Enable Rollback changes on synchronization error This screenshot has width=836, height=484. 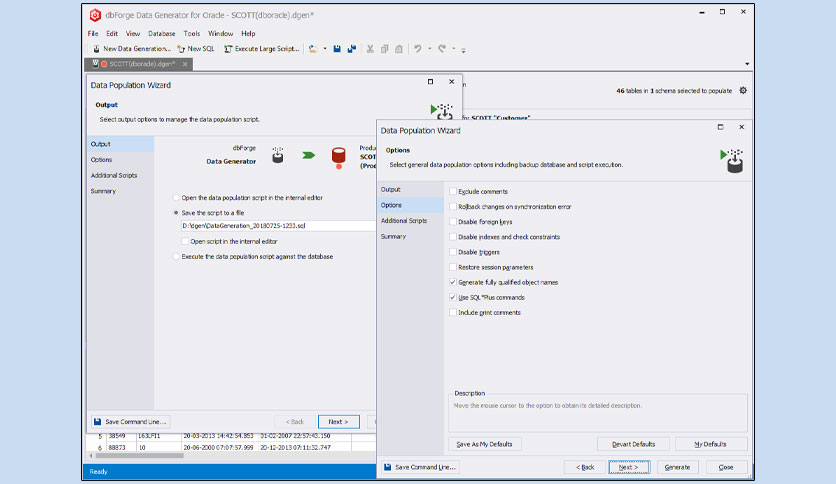click(x=453, y=206)
